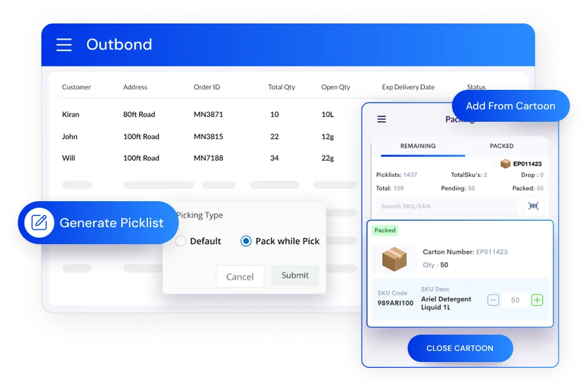Switch to the Remaining tab
Image resolution: width=588 pixels, height=390 pixels.
click(x=418, y=146)
